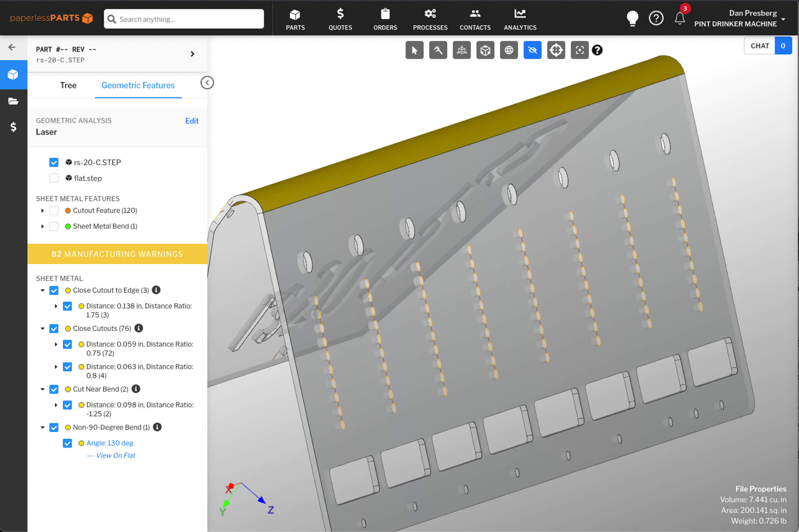Open the dollar pricing sidebar icon
This screenshot has height=532, width=799.
tap(13, 127)
